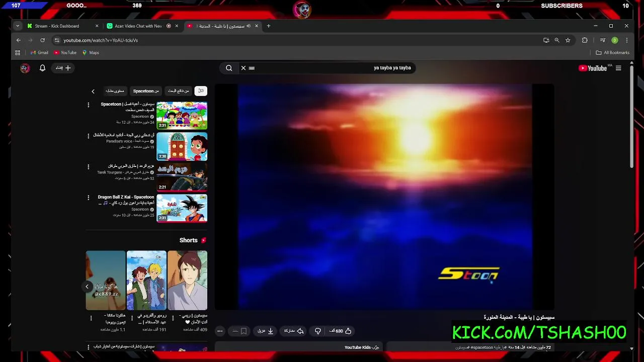
Task: Go back in Chrome navigation
Action: coord(19,40)
